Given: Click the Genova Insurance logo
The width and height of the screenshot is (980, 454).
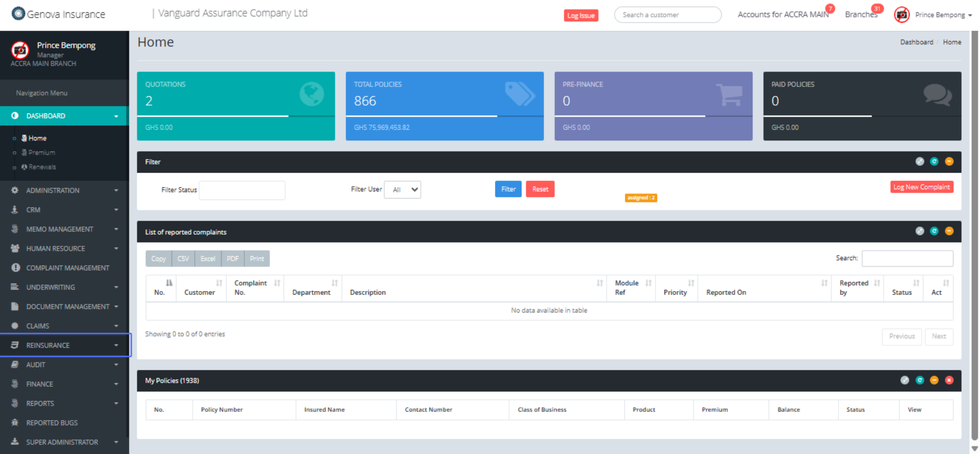Looking at the screenshot, I should 58,14.
